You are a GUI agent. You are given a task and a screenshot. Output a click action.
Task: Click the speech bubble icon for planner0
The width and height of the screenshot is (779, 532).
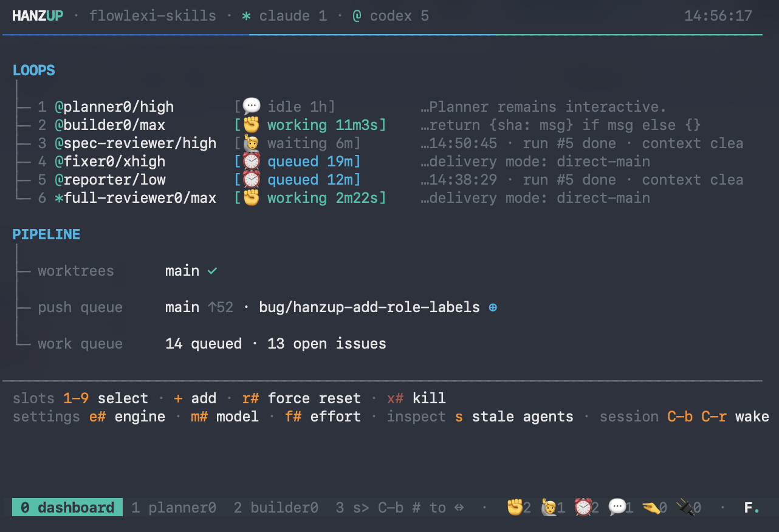point(252,107)
